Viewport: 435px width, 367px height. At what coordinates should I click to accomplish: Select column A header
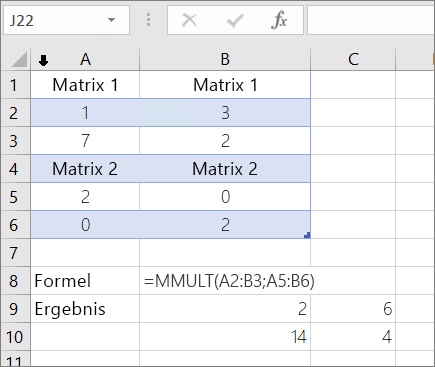85,59
